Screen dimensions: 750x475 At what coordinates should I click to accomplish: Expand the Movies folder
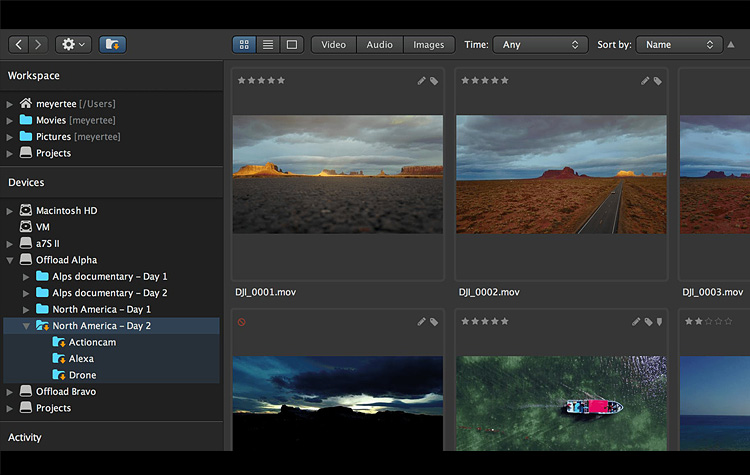click(10, 121)
